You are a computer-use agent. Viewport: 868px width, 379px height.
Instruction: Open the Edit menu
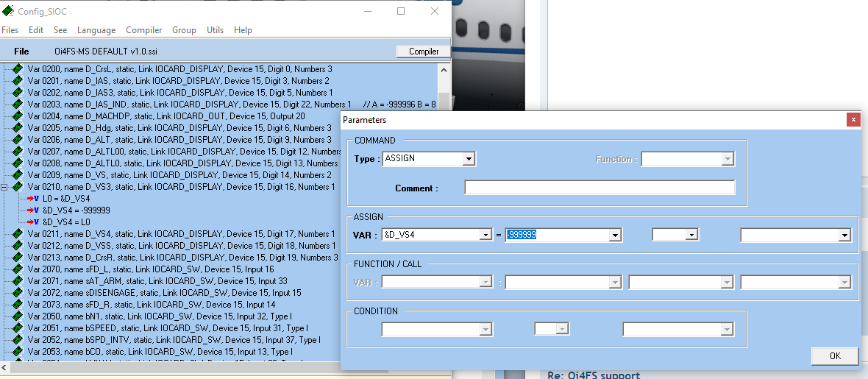click(36, 30)
